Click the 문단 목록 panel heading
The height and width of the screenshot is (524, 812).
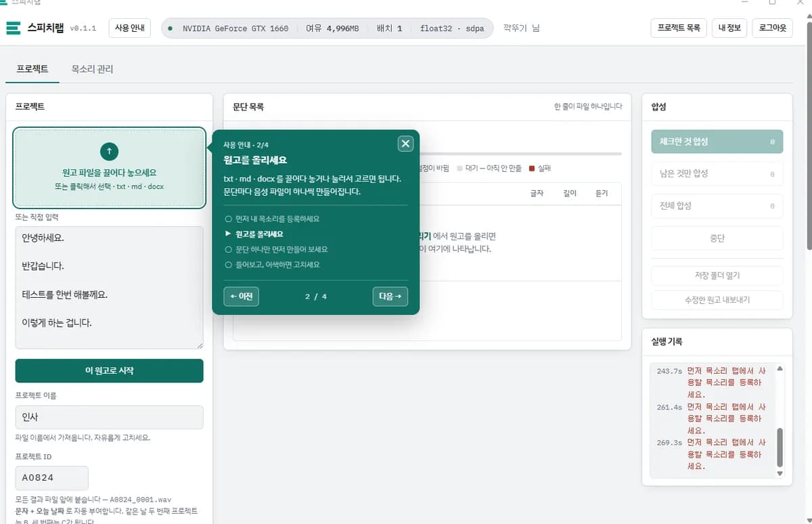(x=248, y=107)
